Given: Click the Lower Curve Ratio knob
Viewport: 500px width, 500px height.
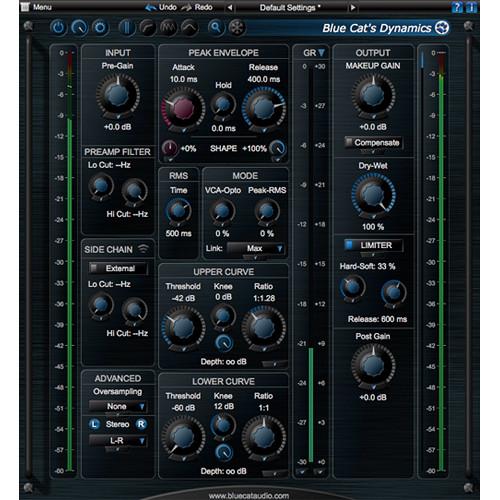Looking at the screenshot, I should pyautogui.click(x=264, y=437).
